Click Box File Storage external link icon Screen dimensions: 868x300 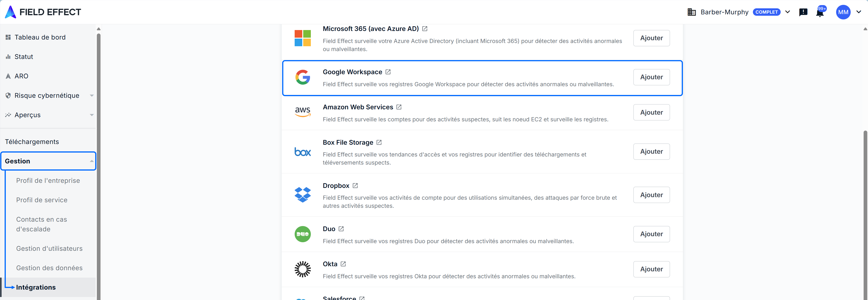click(379, 143)
